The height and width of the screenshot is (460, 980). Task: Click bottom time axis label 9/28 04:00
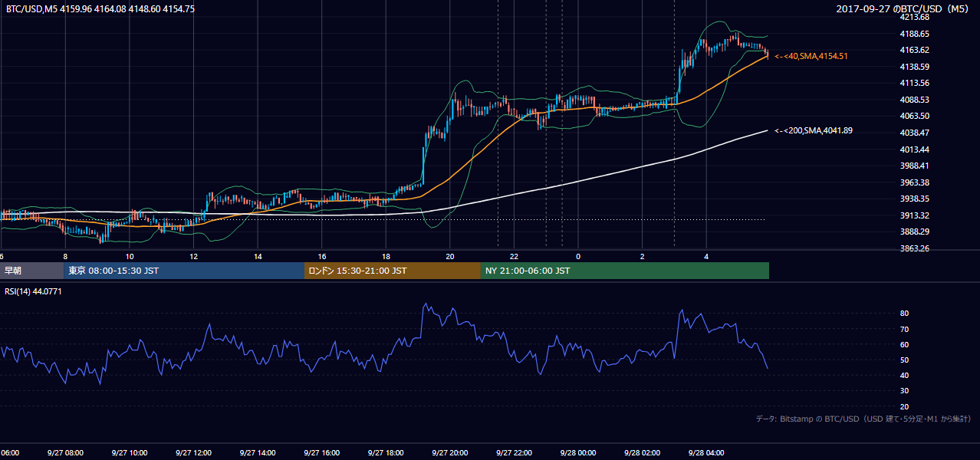tap(706, 453)
